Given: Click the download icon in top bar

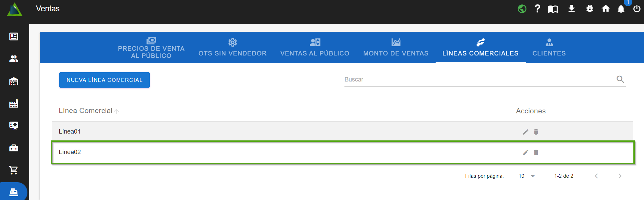Looking at the screenshot, I should tap(571, 9).
